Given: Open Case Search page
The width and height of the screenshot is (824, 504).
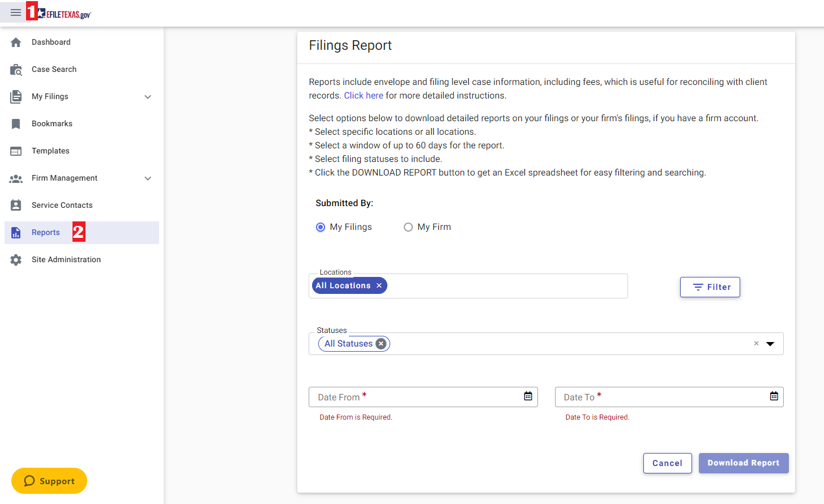Looking at the screenshot, I should point(82,70).
